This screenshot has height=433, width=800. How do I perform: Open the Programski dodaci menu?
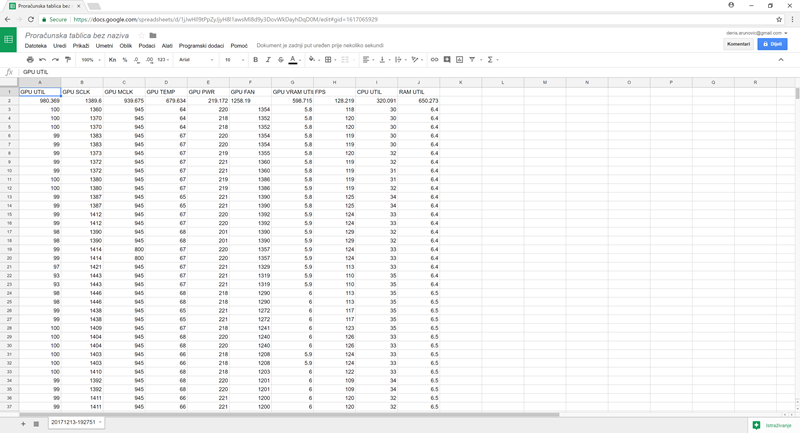tap(201, 45)
